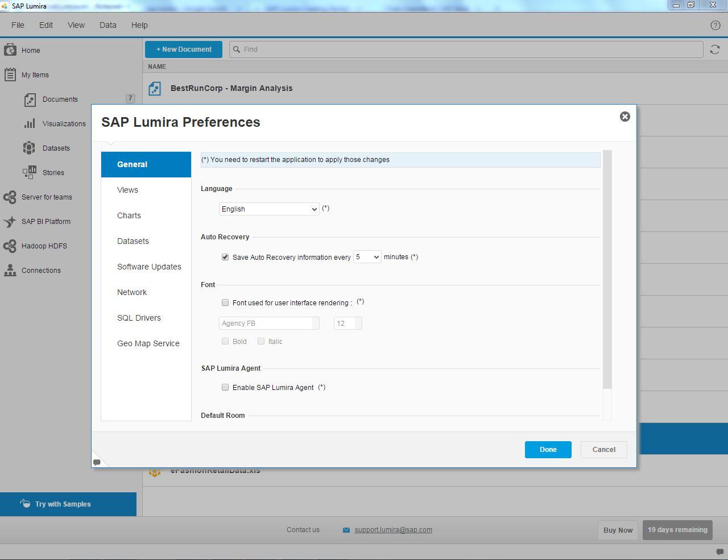
Task: Click the Connections people icon
Action: point(10,271)
